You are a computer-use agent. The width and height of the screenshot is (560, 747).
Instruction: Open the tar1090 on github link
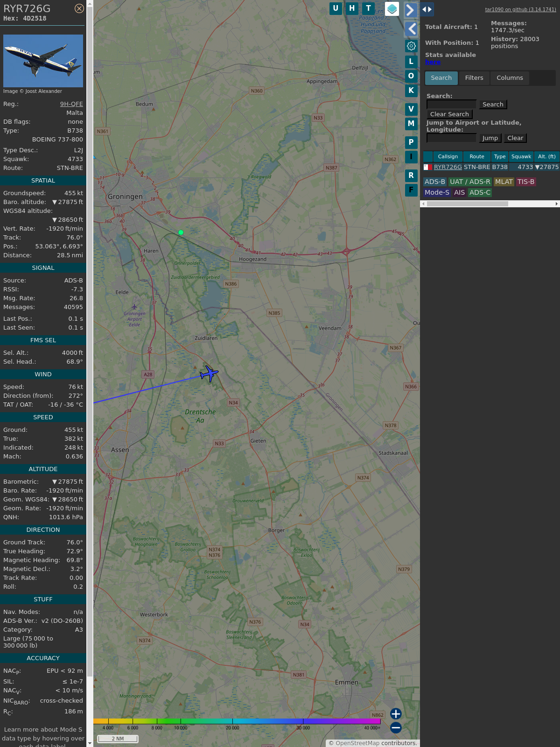[520, 9]
